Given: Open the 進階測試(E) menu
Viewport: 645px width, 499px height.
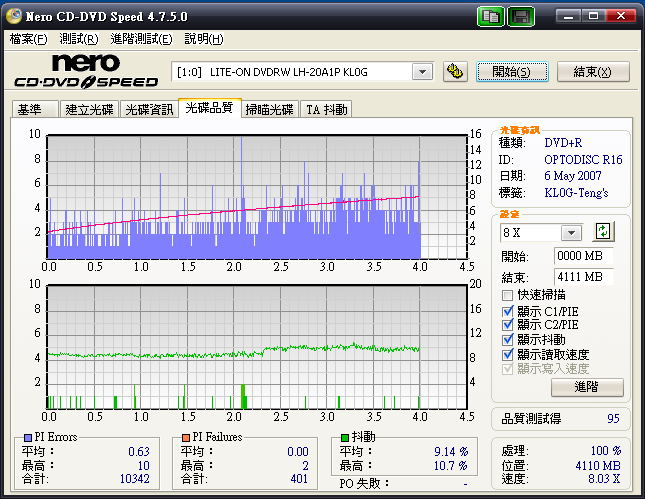Looking at the screenshot, I should click(142, 39).
